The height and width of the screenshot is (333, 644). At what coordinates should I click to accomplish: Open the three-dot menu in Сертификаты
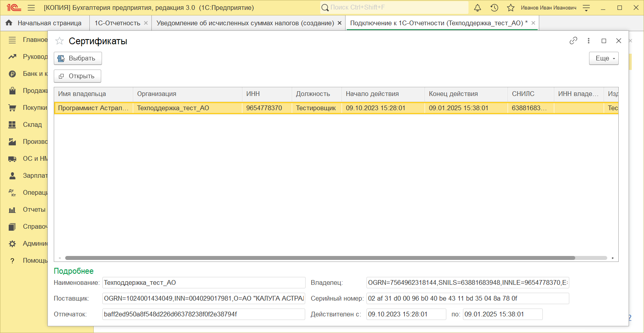point(589,40)
